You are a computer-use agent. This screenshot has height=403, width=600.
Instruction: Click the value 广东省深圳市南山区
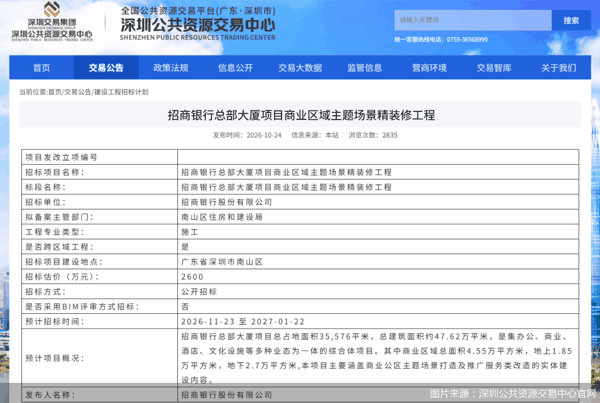coord(222,262)
